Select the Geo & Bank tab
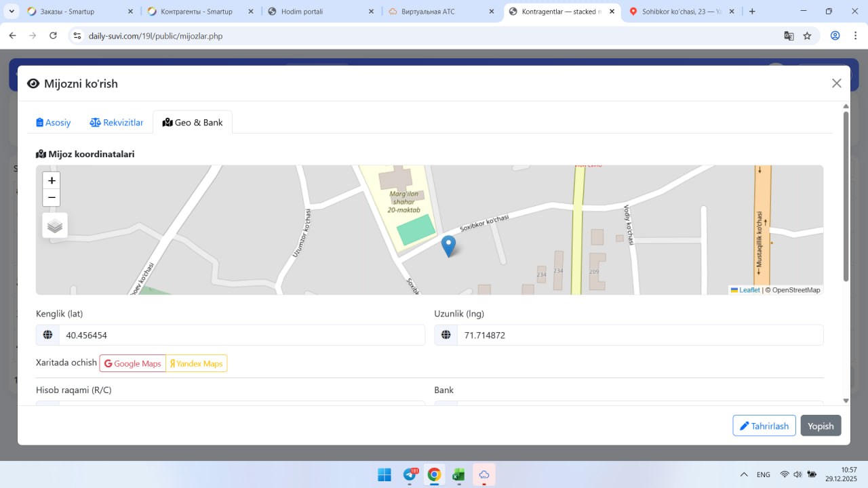 coord(193,123)
